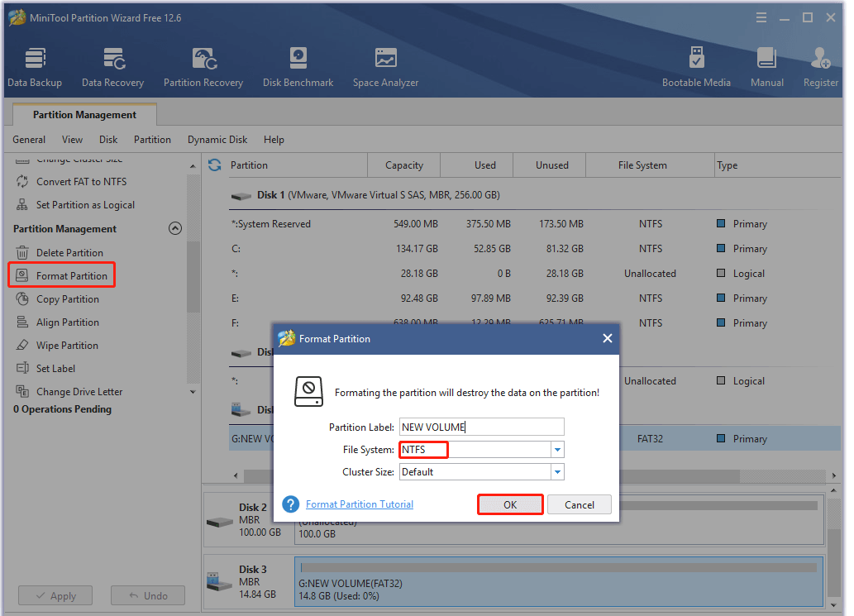Select the System Reserved partition row
854x616 pixels.
(x=535, y=224)
